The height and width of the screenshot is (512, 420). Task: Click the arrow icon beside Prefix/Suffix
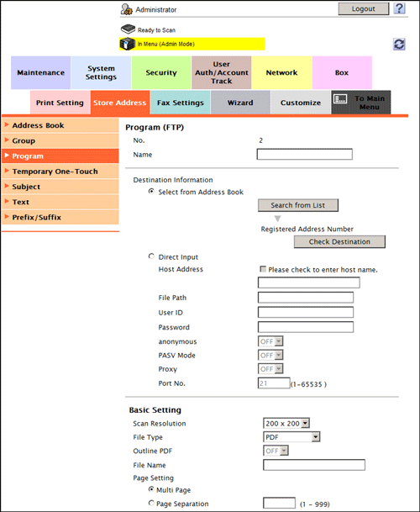pyautogui.click(x=7, y=217)
